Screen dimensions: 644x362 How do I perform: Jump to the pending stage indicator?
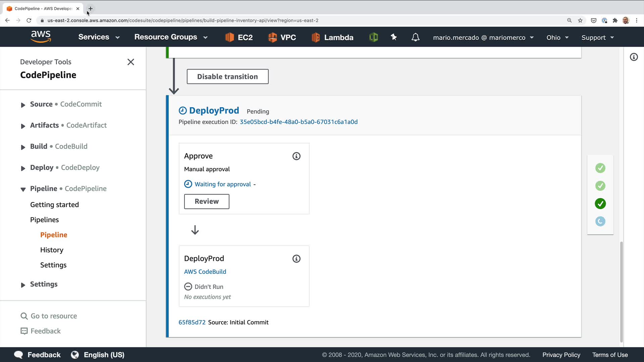[x=600, y=221]
